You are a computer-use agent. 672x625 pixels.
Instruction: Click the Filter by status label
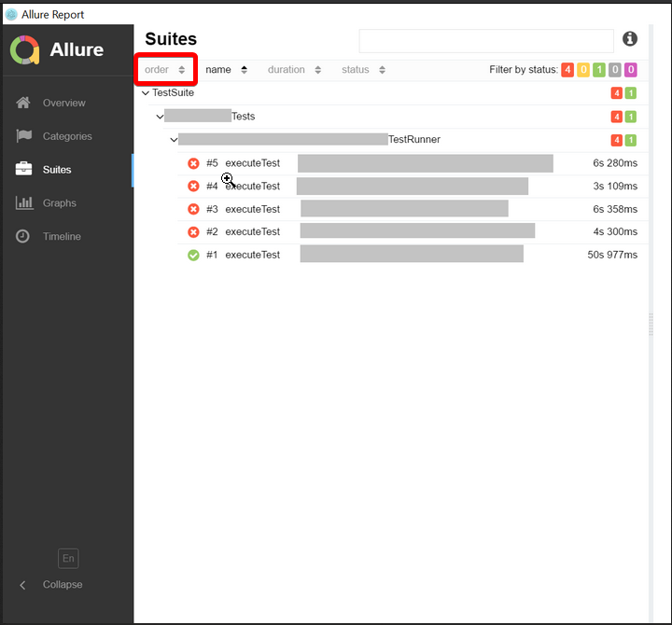[524, 69]
